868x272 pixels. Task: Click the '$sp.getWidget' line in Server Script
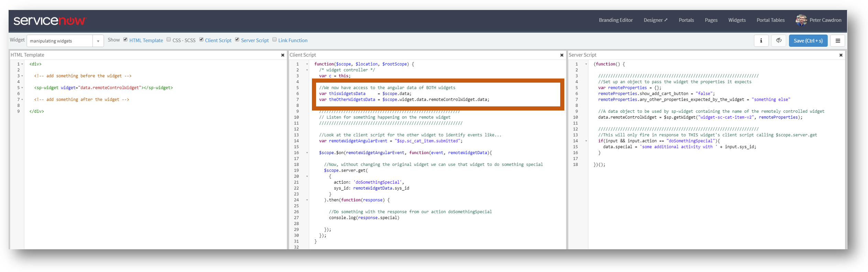tap(700, 117)
